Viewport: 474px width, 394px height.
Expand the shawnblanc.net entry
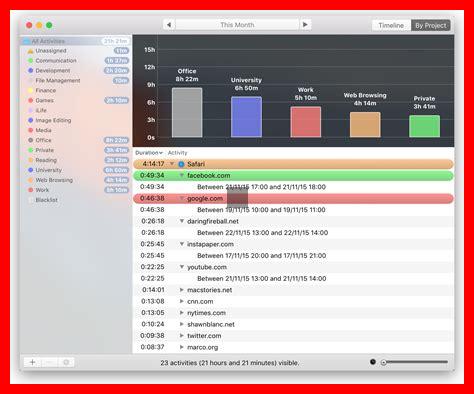tap(182, 324)
